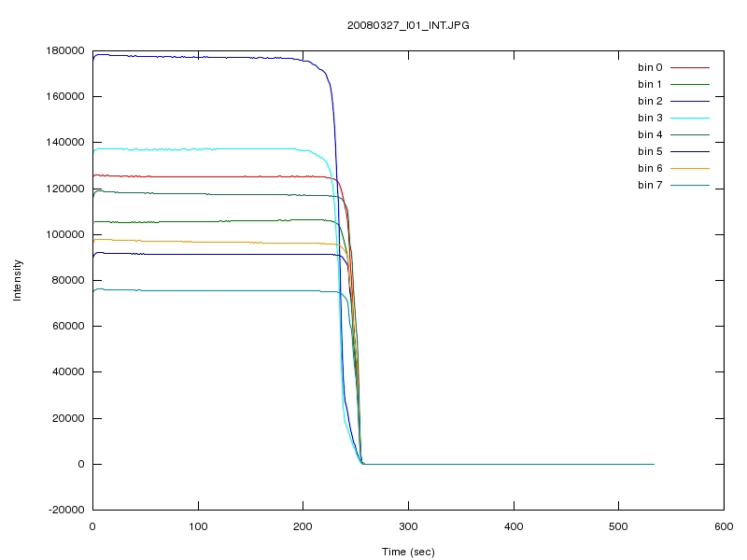The image size is (747, 560).
Task: Click the 80000 y-axis tick label
Action: [68, 280]
